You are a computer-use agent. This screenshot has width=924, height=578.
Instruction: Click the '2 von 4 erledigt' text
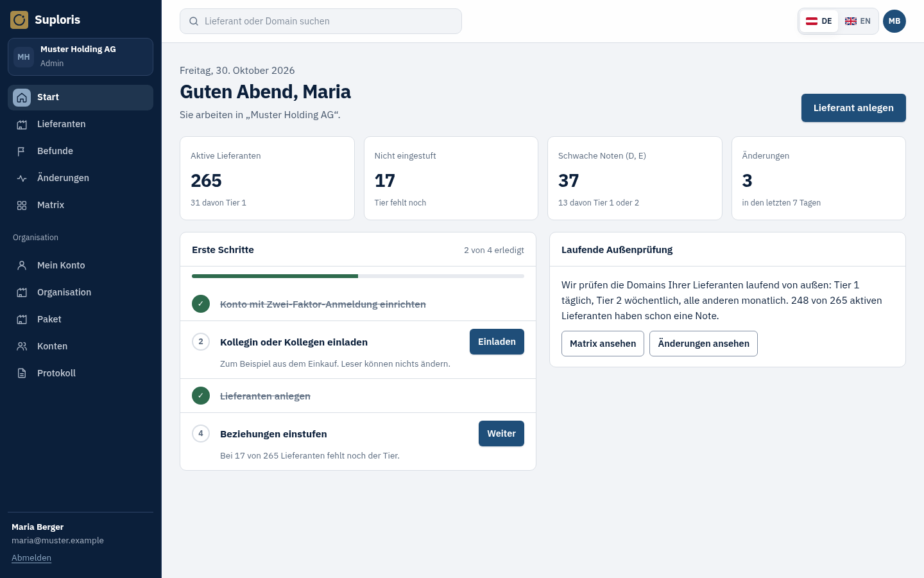[x=494, y=250]
